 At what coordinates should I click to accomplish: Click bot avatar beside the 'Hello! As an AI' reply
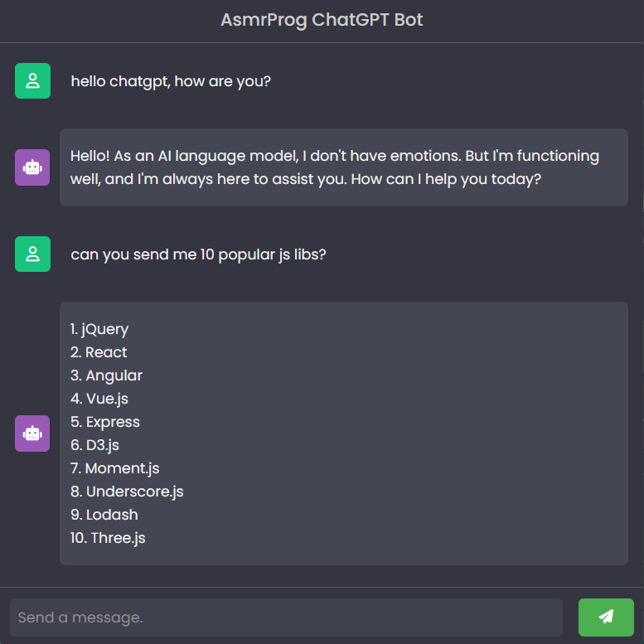(32, 167)
